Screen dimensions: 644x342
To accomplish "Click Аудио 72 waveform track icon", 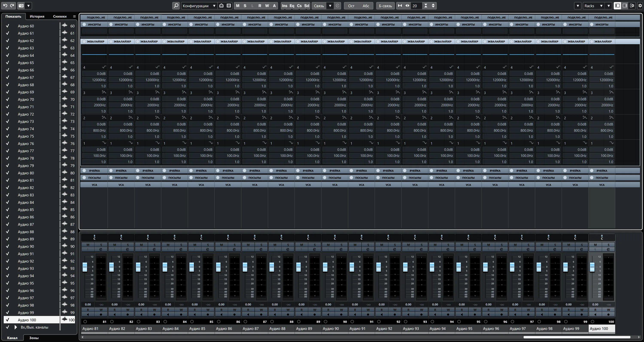I will coord(65,114).
